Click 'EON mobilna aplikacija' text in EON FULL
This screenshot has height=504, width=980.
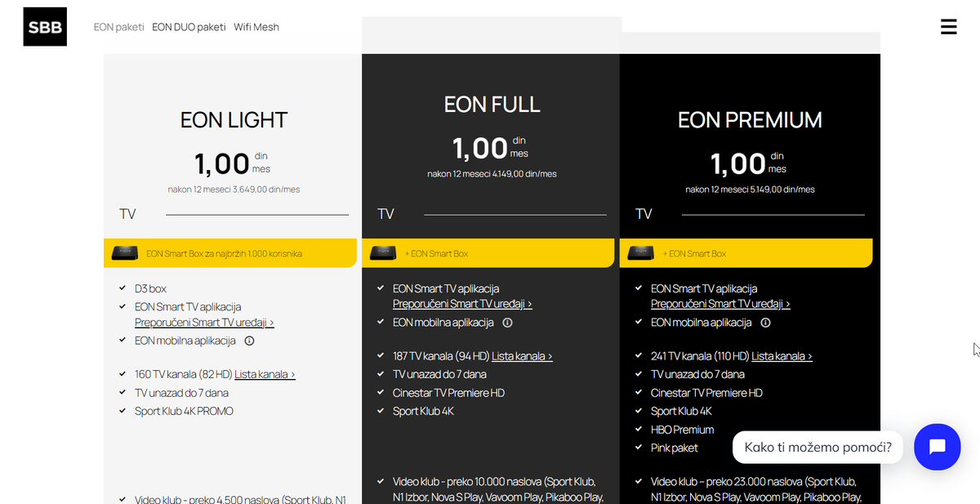click(x=443, y=323)
